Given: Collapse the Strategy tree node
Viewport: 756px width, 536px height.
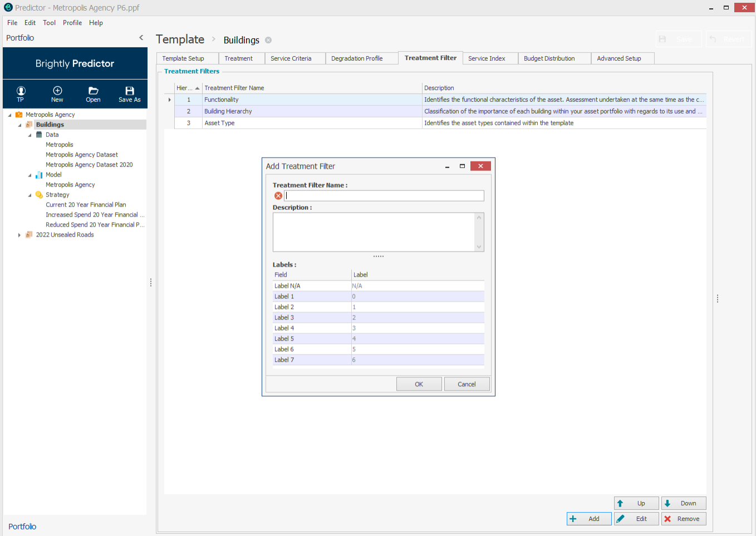Looking at the screenshot, I should [x=30, y=195].
